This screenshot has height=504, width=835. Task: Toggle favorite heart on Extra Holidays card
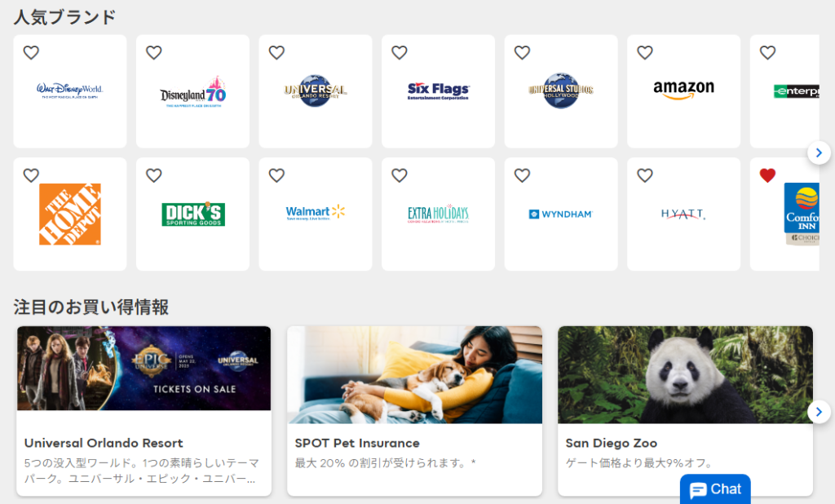pyautogui.click(x=400, y=175)
